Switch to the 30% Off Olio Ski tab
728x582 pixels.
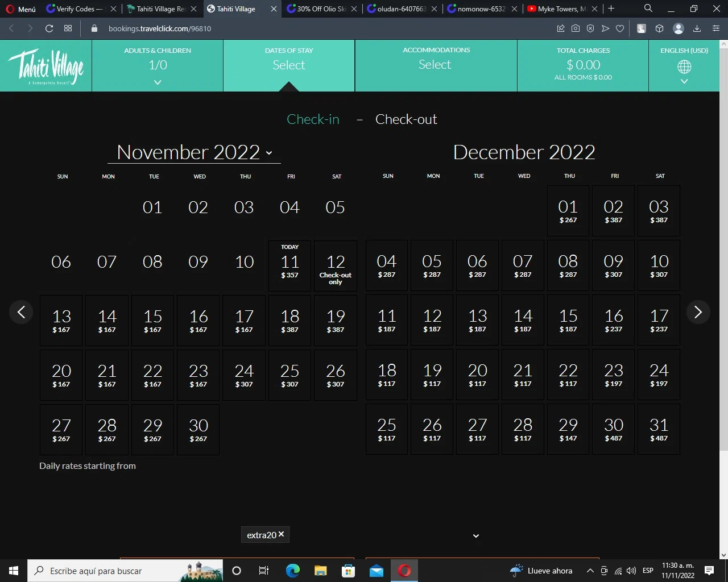(x=322, y=9)
